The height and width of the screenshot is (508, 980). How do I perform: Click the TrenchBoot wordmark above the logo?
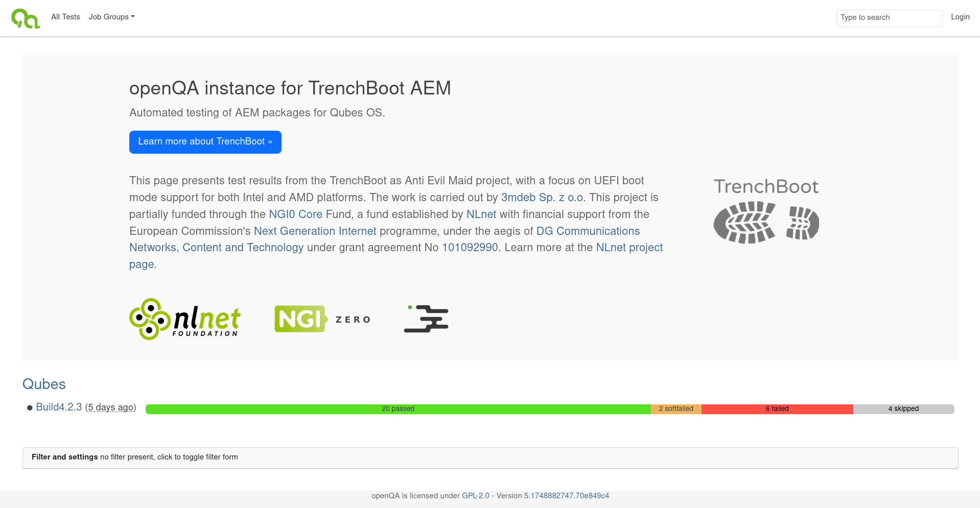pos(766,186)
